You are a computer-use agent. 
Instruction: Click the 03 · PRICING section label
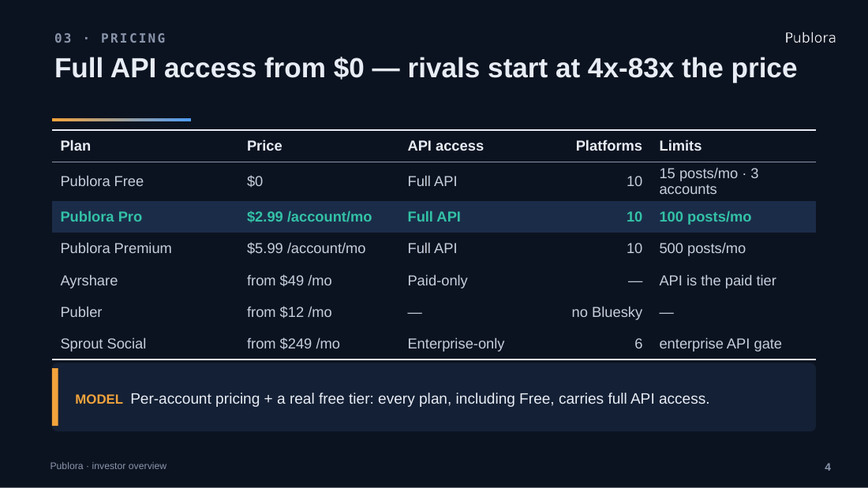(110, 38)
